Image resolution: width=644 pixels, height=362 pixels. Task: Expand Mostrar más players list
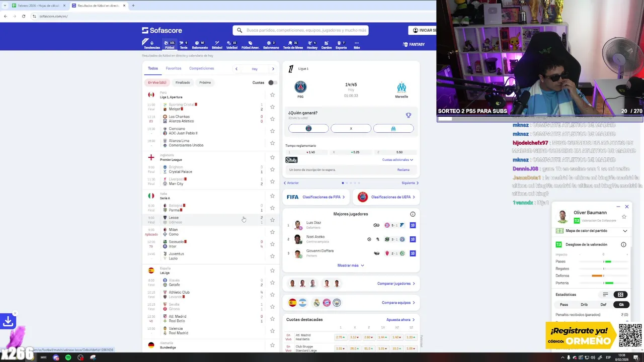351,265
